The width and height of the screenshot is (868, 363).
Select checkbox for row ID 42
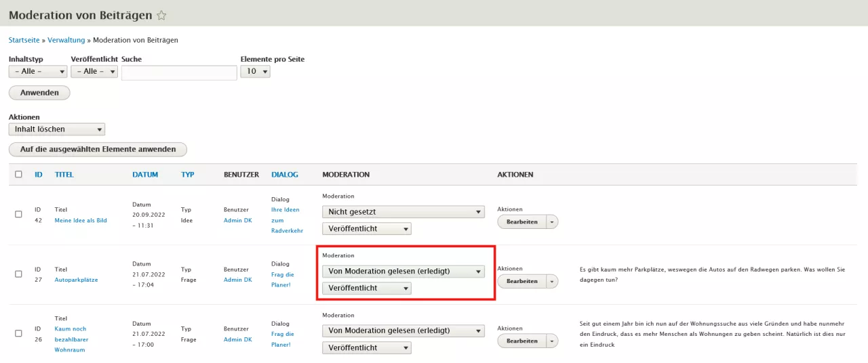coord(18,214)
